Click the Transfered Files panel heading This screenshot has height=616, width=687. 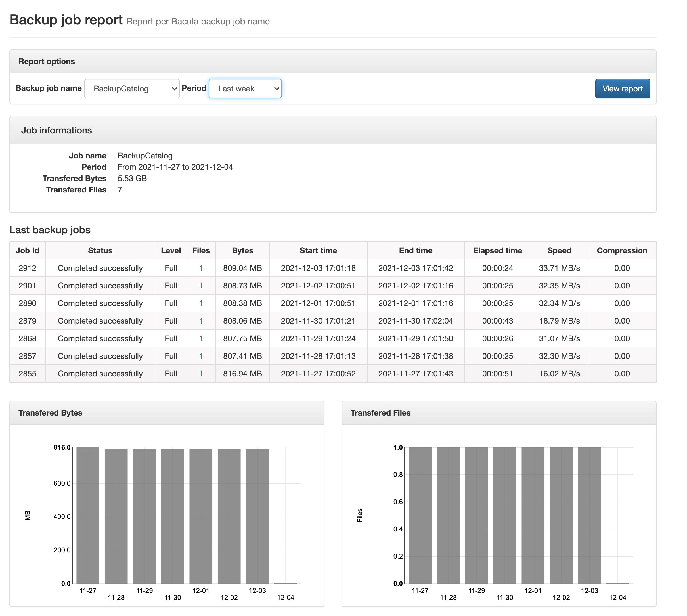380,413
